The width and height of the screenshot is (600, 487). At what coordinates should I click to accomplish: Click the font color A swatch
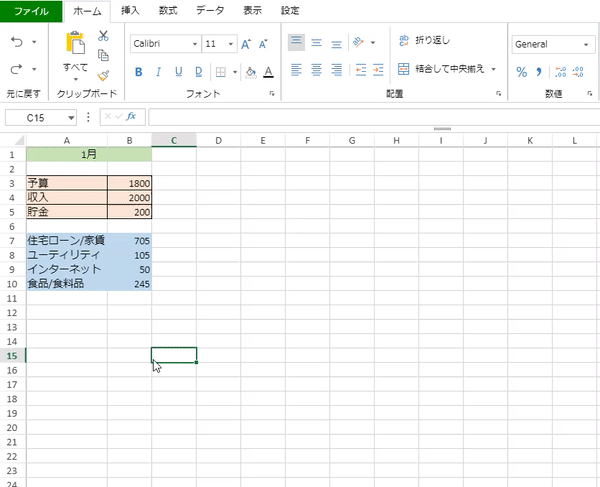tap(268, 72)
